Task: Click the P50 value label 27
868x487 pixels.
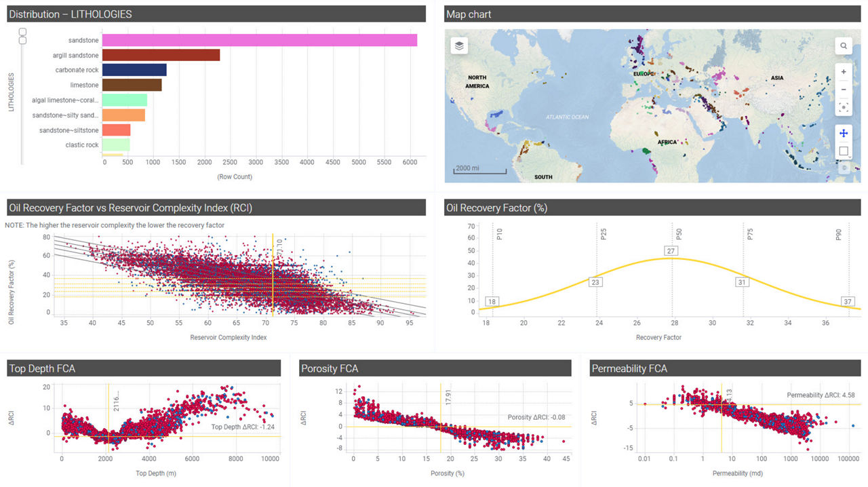Action: (671, 251)
